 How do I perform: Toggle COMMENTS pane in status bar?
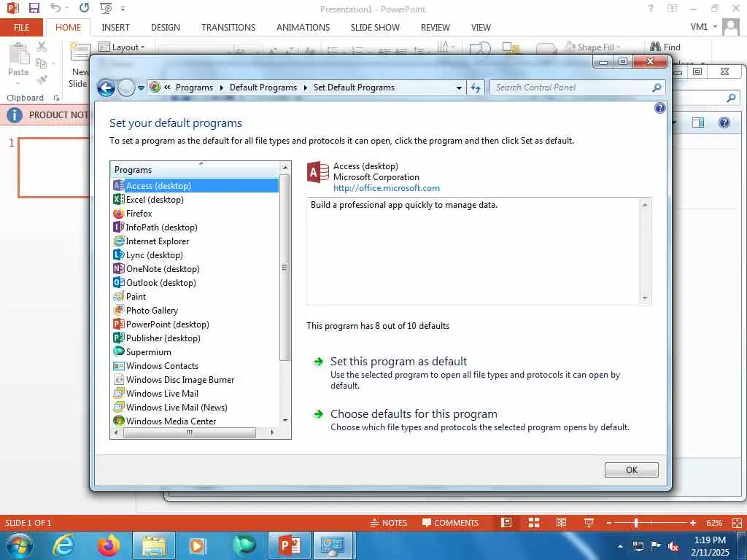(x=450, y=523)
